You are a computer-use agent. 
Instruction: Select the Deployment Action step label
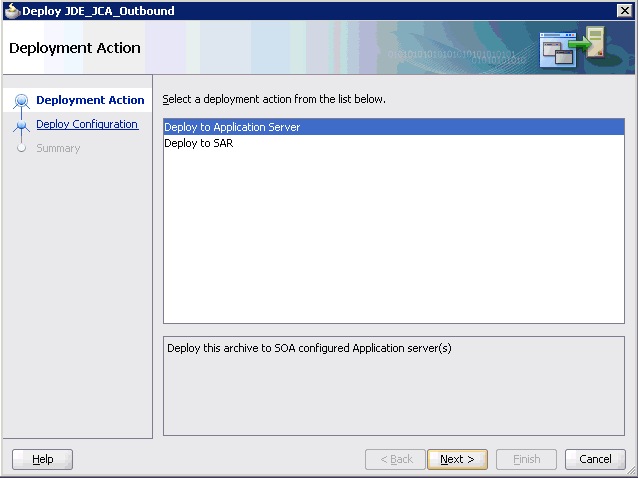pyautogui.click(x=90, y=101)
